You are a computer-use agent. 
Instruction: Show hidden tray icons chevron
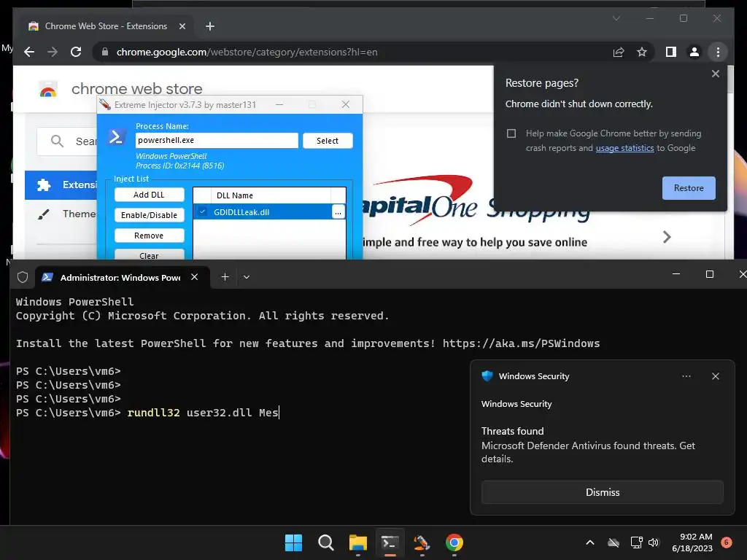click(589, 542)
